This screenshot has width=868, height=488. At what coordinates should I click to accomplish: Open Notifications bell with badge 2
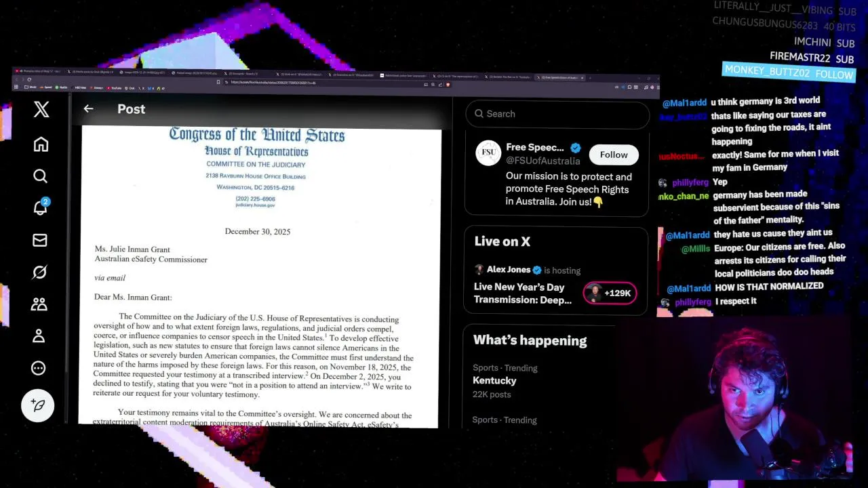41,207
